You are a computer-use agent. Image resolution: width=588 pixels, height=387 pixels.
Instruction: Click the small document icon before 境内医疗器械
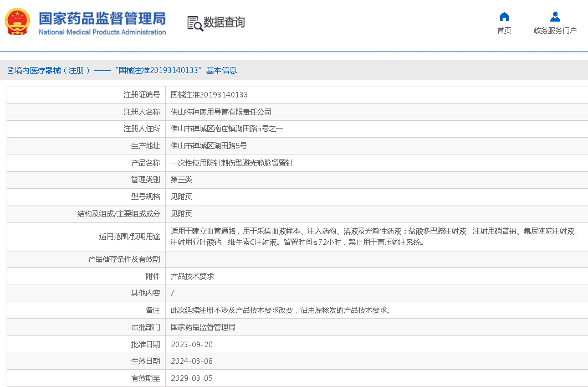pos(10,70)
